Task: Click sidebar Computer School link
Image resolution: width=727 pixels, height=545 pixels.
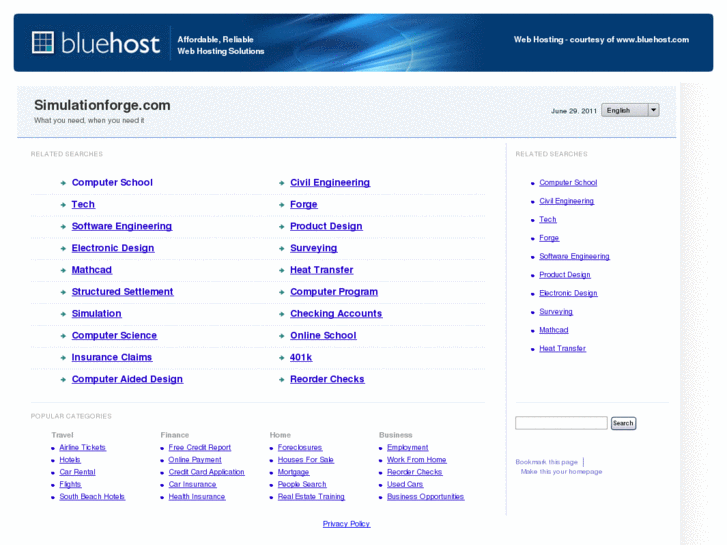Action: coord(568,183)
